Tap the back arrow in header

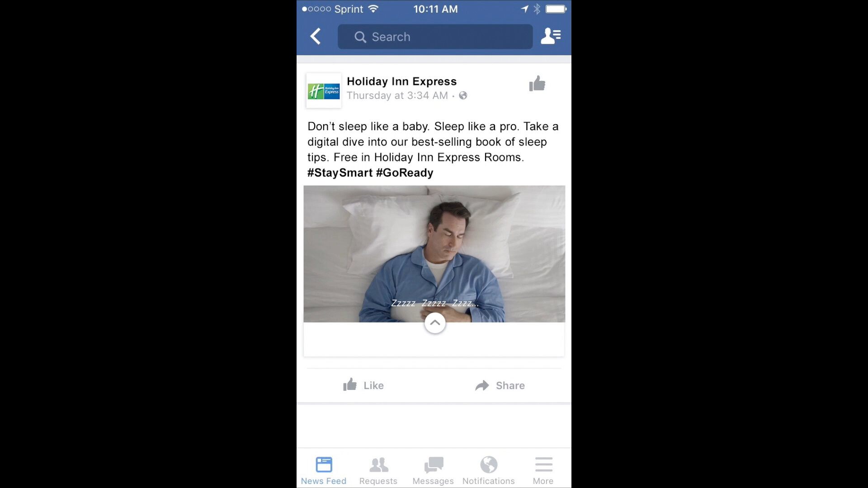point(316,36)
